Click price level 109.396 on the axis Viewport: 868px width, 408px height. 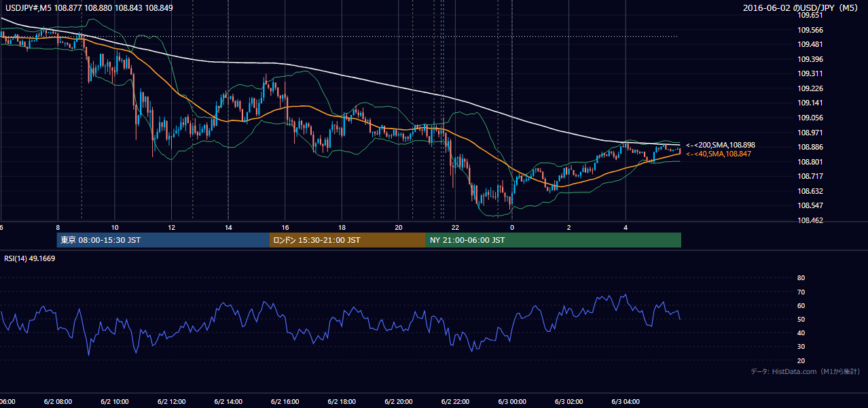pos(810,59)
